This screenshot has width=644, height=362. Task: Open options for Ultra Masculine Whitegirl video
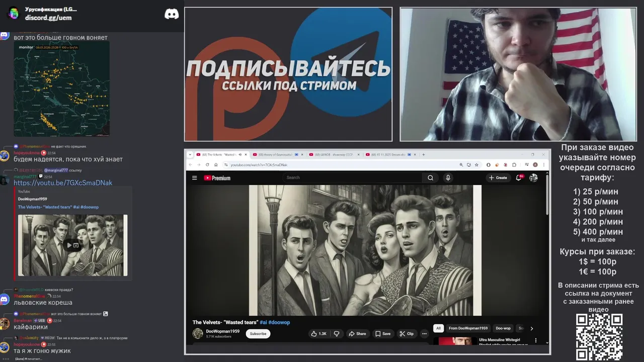[535, 340]
